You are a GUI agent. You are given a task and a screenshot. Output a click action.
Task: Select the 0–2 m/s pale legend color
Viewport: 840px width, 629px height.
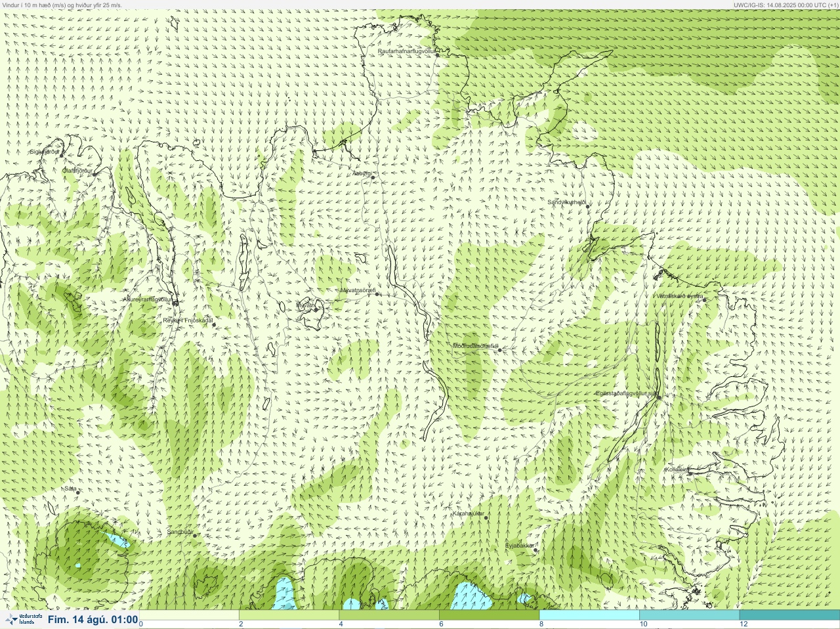[189, 615]
